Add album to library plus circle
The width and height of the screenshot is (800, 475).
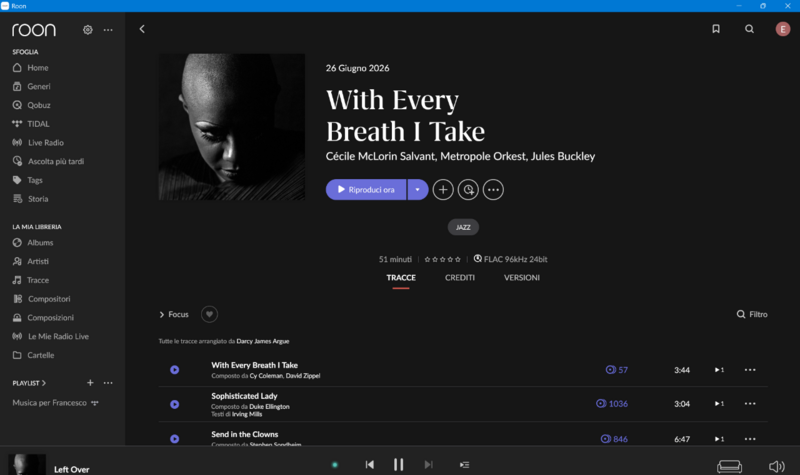tap(443, 190)
